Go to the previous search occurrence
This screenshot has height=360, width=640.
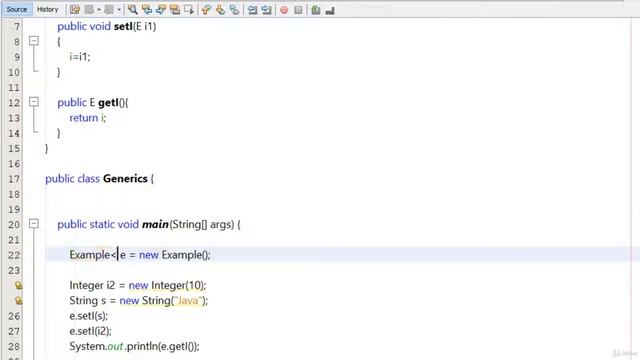[147, 10]
